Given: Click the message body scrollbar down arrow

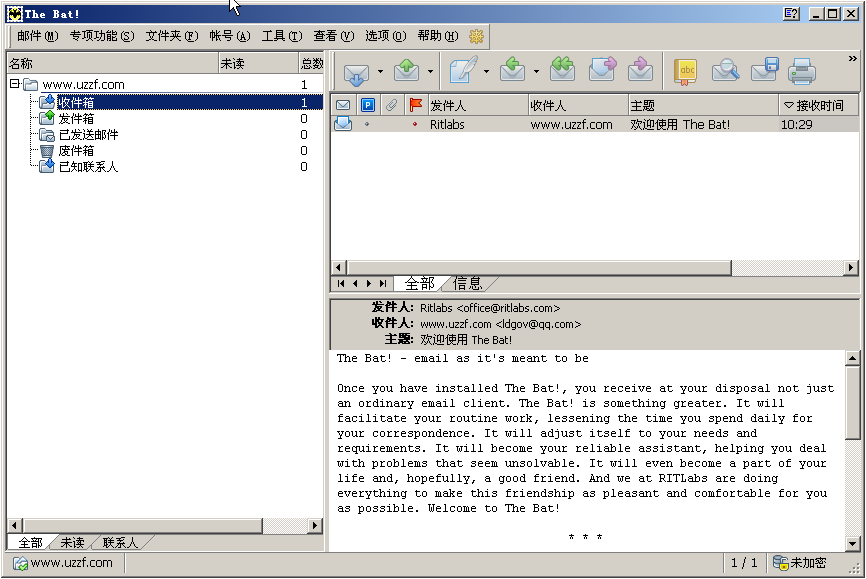Looking at the screenshot, I should 852,544.
